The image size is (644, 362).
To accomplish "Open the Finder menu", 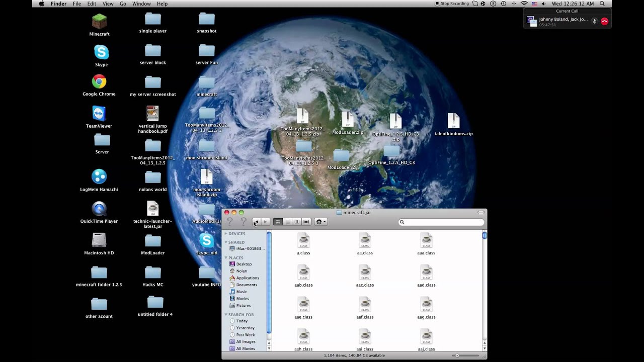I will click(x=58, y=4).
